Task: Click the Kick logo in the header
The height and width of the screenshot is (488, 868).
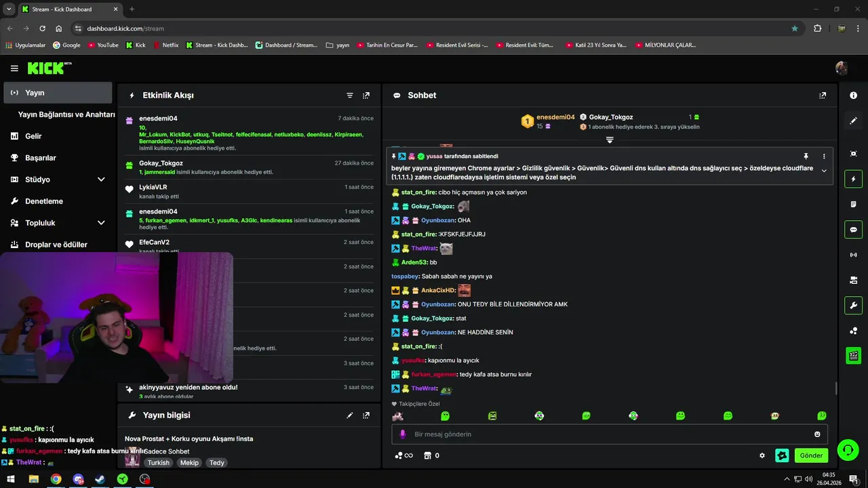Action: pos(49,68)
